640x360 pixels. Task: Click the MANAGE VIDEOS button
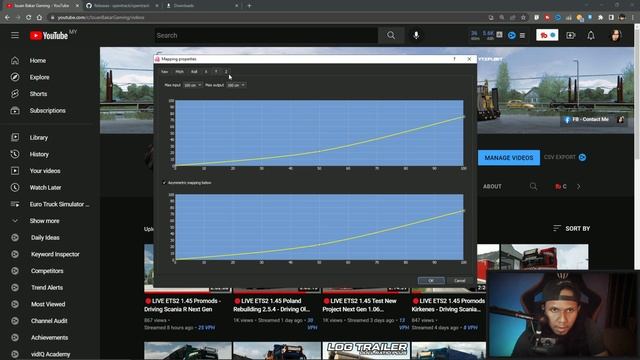click(x=509, y=158)
